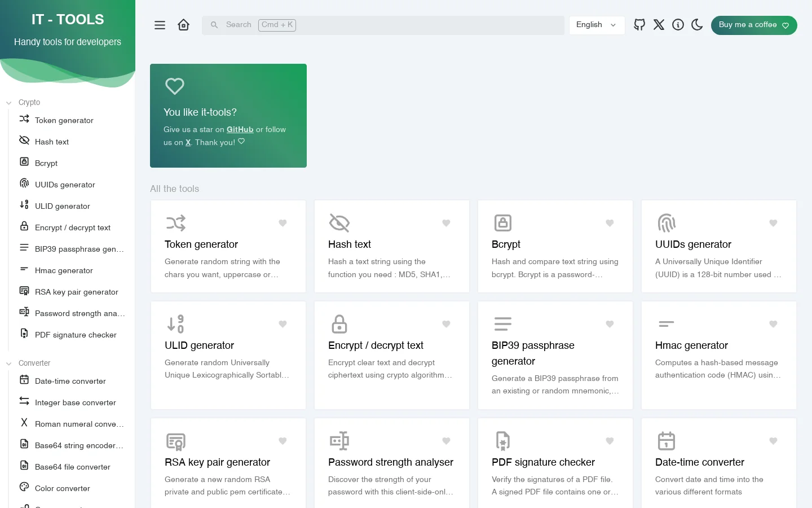Image resolution: width=812 pixels, height=508 pixels.
Task: Click Buy me a coffee button
Action: click(x=754, y=25)
